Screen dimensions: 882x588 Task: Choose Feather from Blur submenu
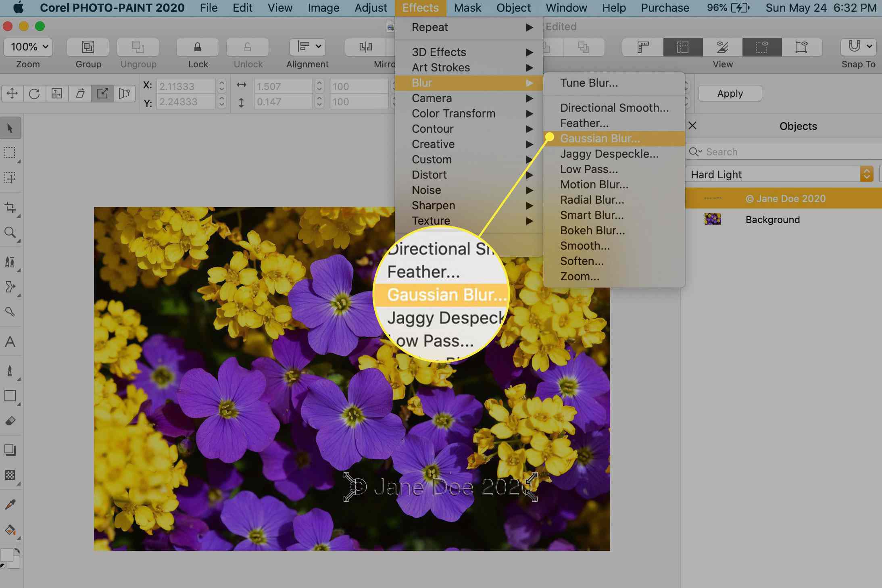pyautogui.click(x=614, y=123)
